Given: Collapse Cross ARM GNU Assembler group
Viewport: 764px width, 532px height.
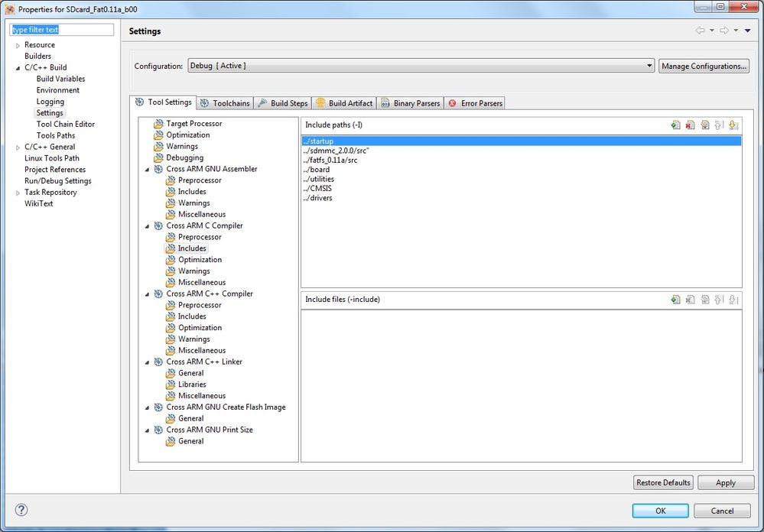Looking at the screenshot, I should pyautogui.click(x=147, y=170).
